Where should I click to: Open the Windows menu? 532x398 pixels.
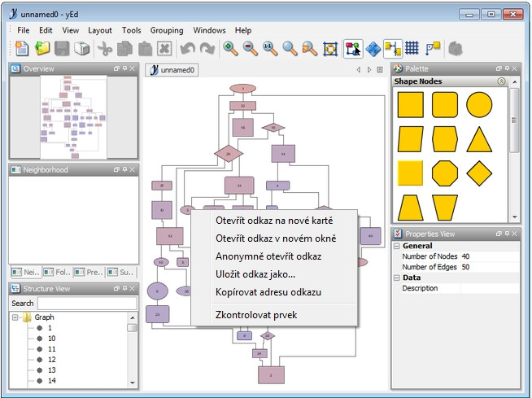[x=209, y=30]
